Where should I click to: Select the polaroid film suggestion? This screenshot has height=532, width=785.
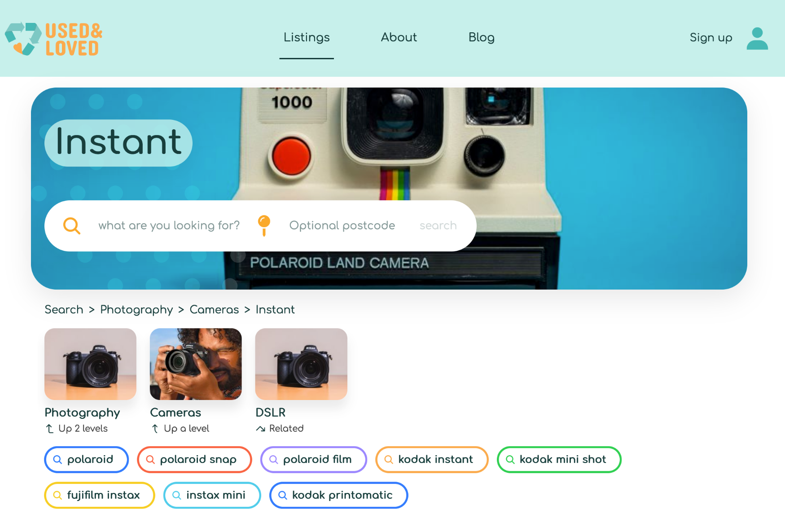tap(314, 460)
